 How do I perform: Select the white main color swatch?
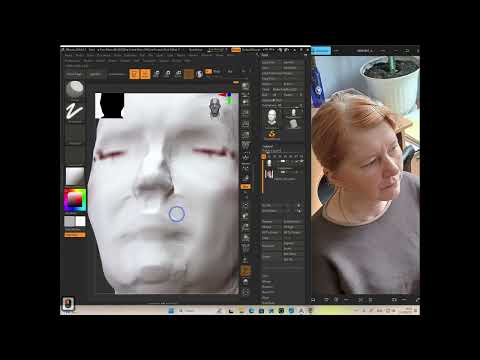coord(80,221)
